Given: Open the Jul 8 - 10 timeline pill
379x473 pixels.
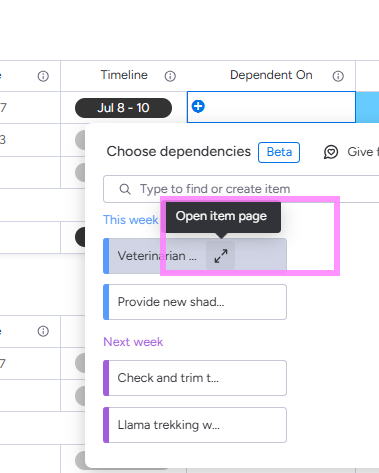Looking at the screenshot, I should click(x=123, y=108).
